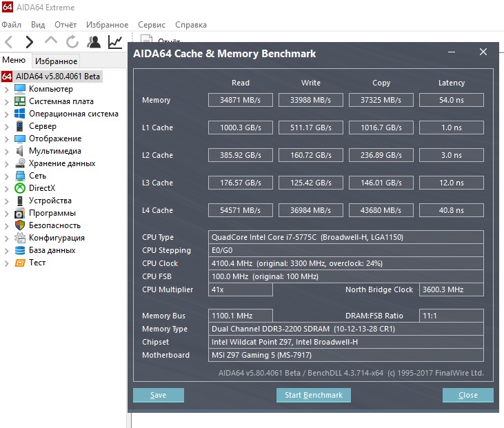Image resolution: width=504 pixels, height=428 pixels.
Task: Click the up-level arrow in toolbar
Action: tap(51, 42)
